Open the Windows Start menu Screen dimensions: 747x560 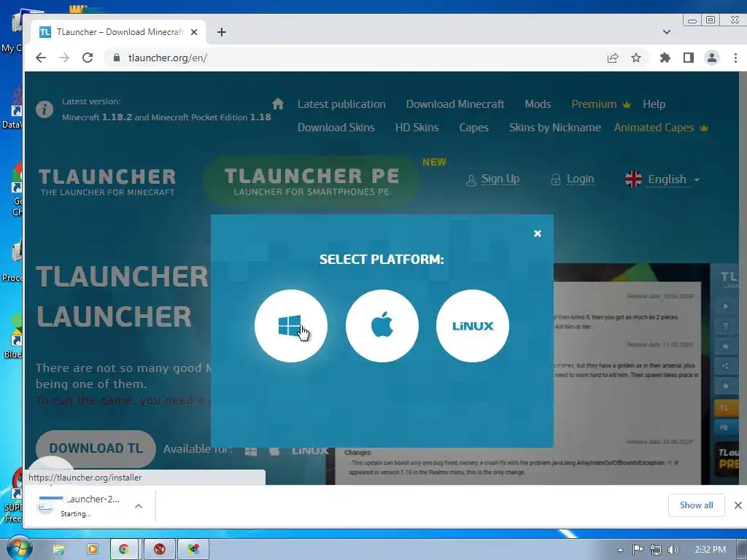tap(18, 548)
